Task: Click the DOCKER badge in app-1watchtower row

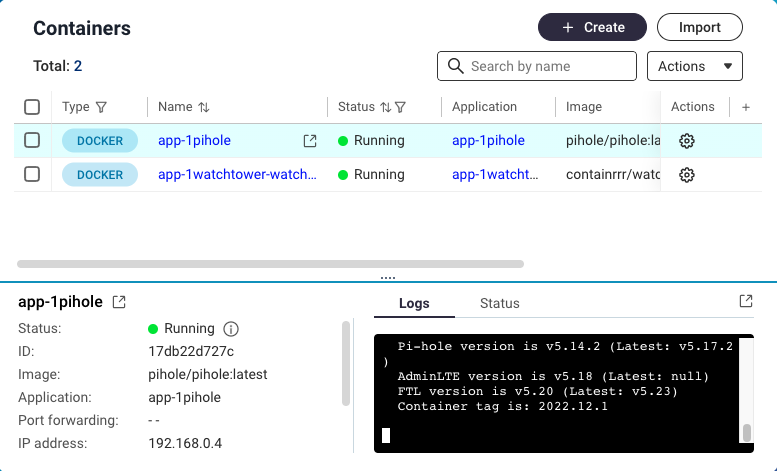Action: [100, 175]
